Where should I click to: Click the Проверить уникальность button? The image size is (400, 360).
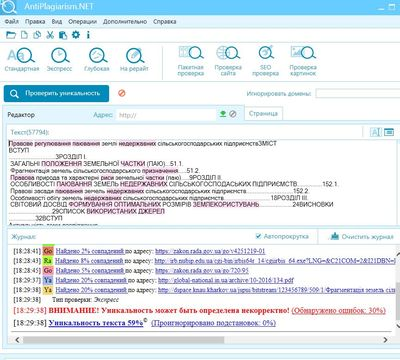(x=56, y=93)
